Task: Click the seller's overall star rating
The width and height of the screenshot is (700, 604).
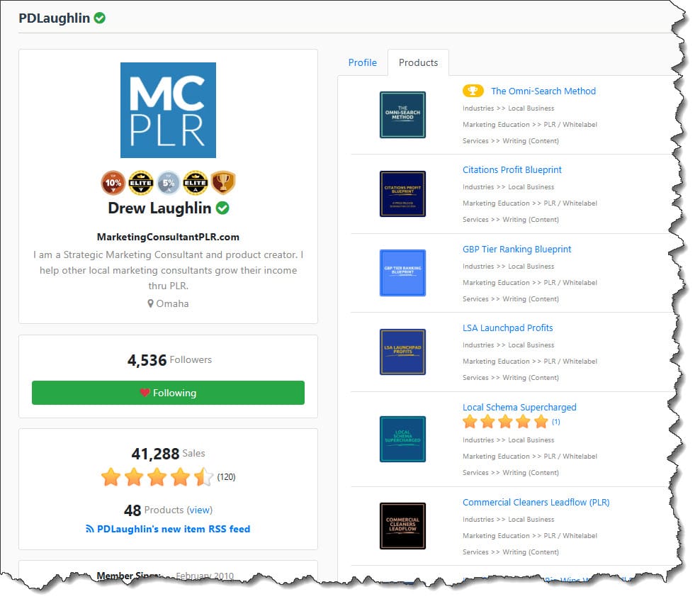Action: click(x=157, y=476)
